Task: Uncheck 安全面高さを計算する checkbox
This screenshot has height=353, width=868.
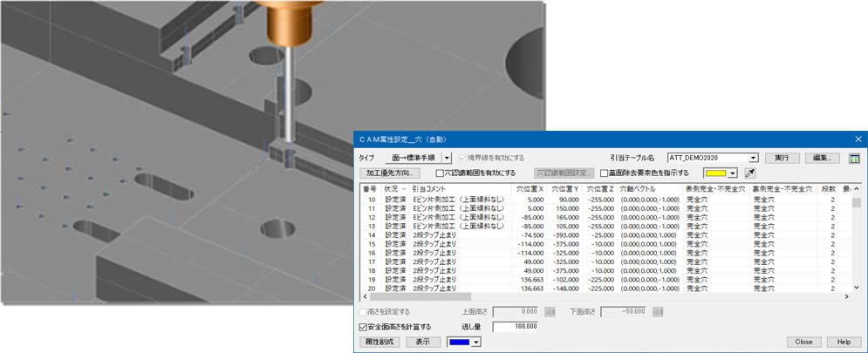Action: tap(364, 327)
